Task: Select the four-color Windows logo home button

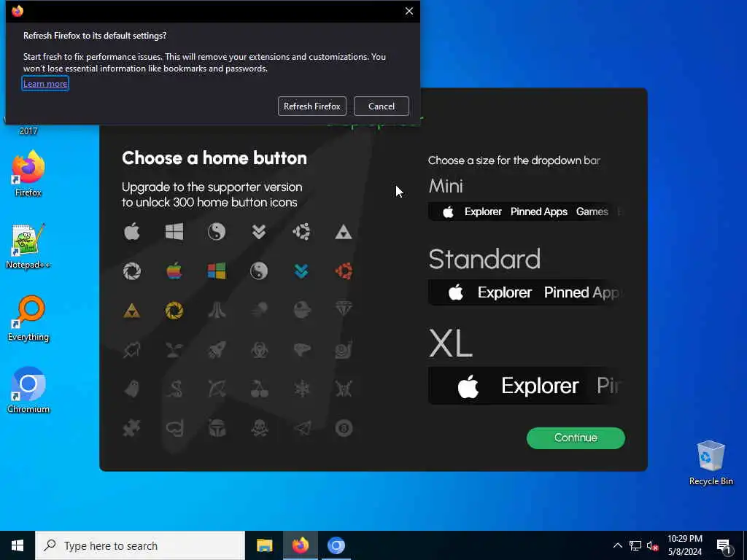Action: [216, 271]
